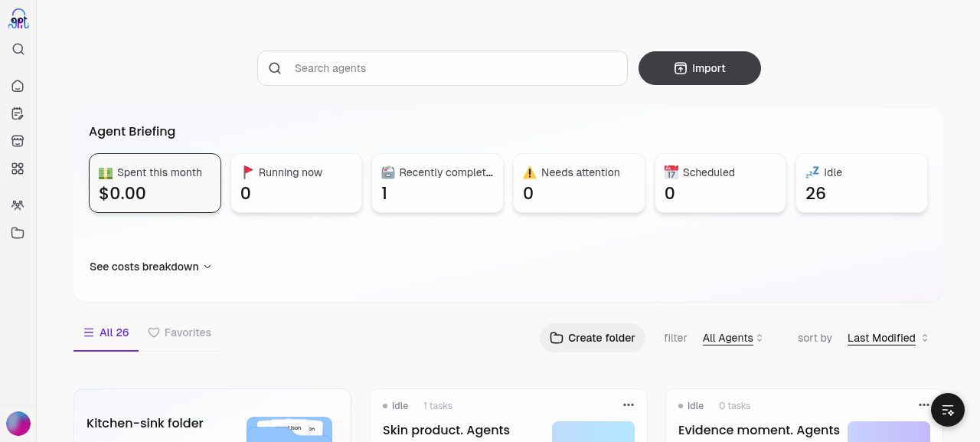Open the All Agents filter dropdown

[733, 338]
